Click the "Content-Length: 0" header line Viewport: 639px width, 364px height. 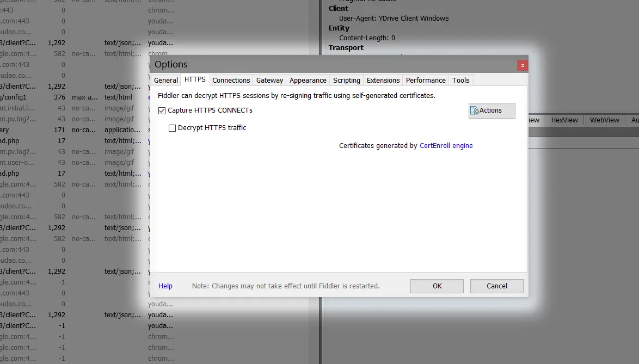367,38
